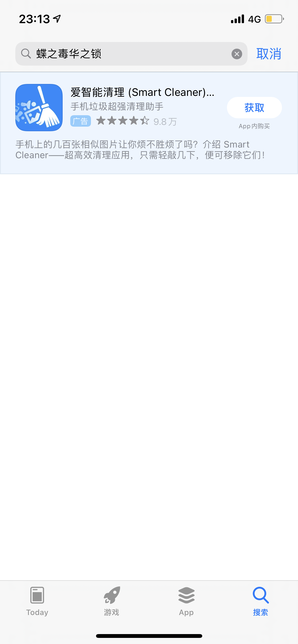Viewport: 298px width, 644px height.
Task: Tap the star rating row
Action: (123, 121)
